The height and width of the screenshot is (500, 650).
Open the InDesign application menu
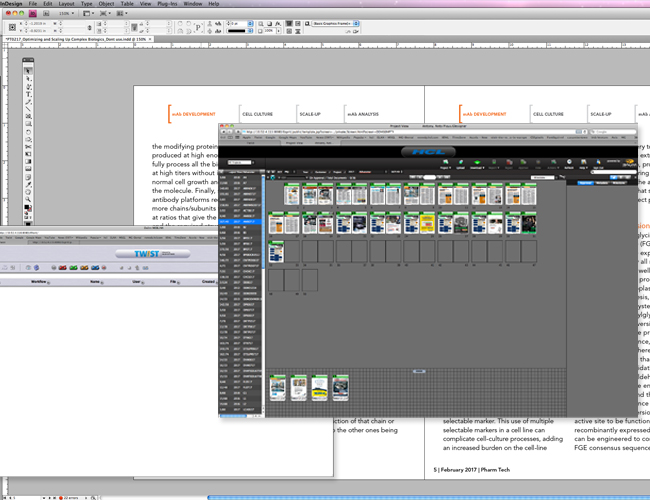click(12, 4)
